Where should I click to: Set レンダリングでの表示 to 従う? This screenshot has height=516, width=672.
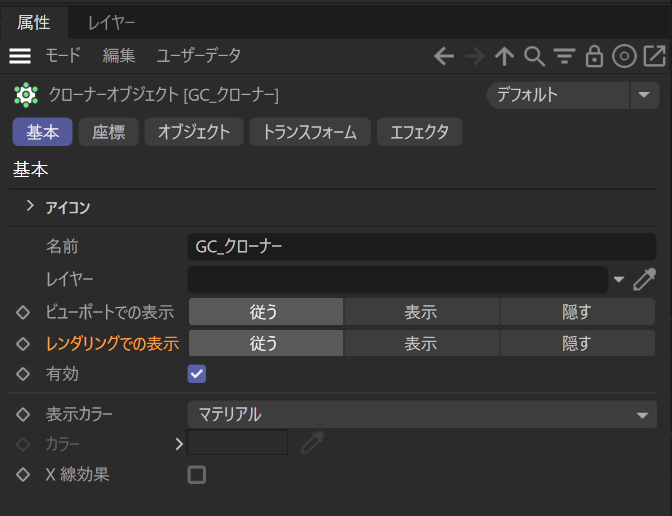(266, 343)
